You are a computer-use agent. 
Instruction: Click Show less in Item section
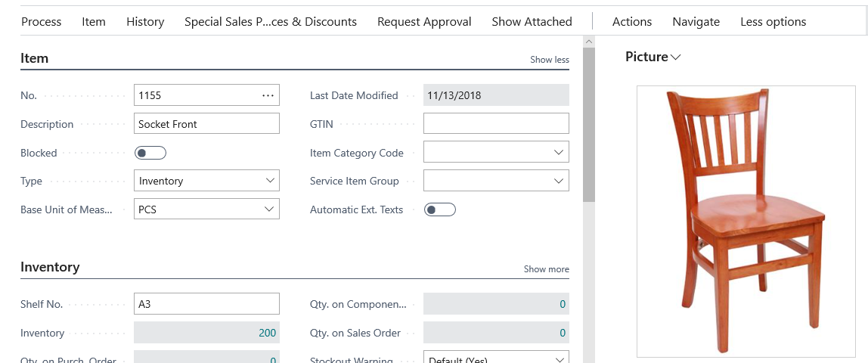click(x=549, y=60)
